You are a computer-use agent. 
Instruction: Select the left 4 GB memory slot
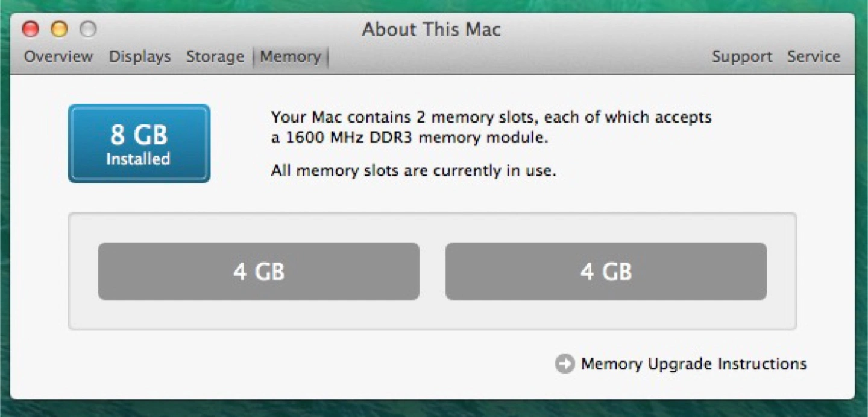coord(259,272)
